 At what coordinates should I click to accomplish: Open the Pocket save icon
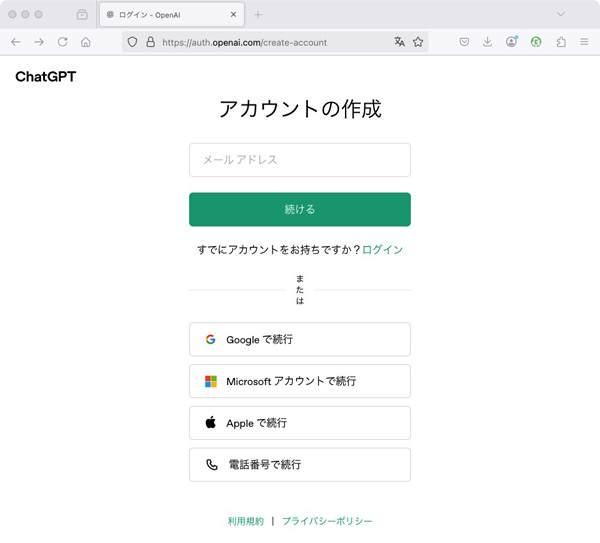[x=464, y=42]
